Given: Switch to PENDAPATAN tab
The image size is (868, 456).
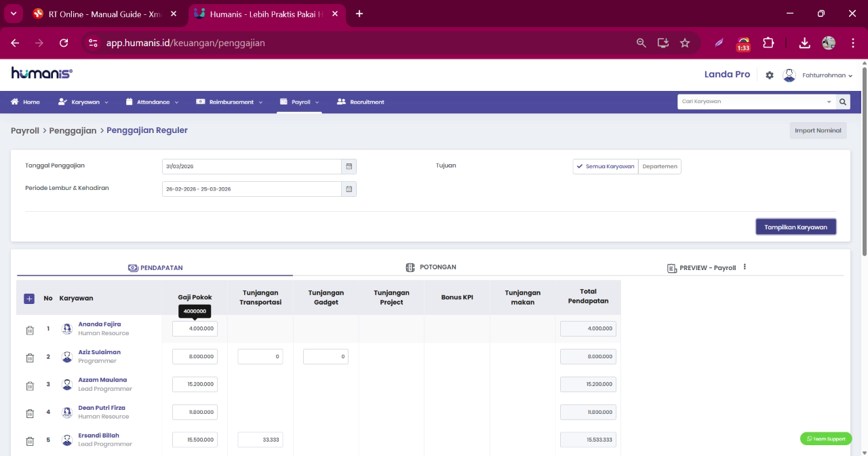Looking at the screenshot, I should 155,268.
